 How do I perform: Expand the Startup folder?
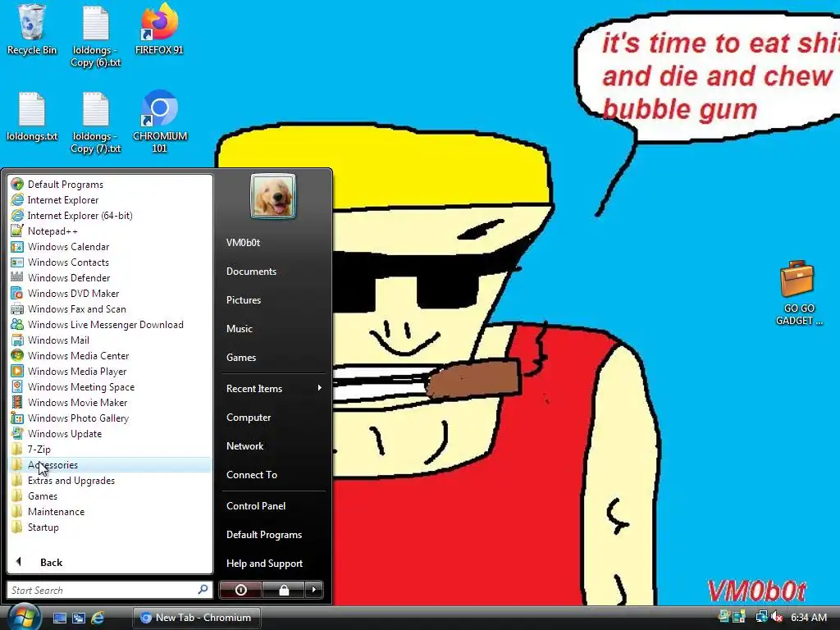tap(110, 527)
